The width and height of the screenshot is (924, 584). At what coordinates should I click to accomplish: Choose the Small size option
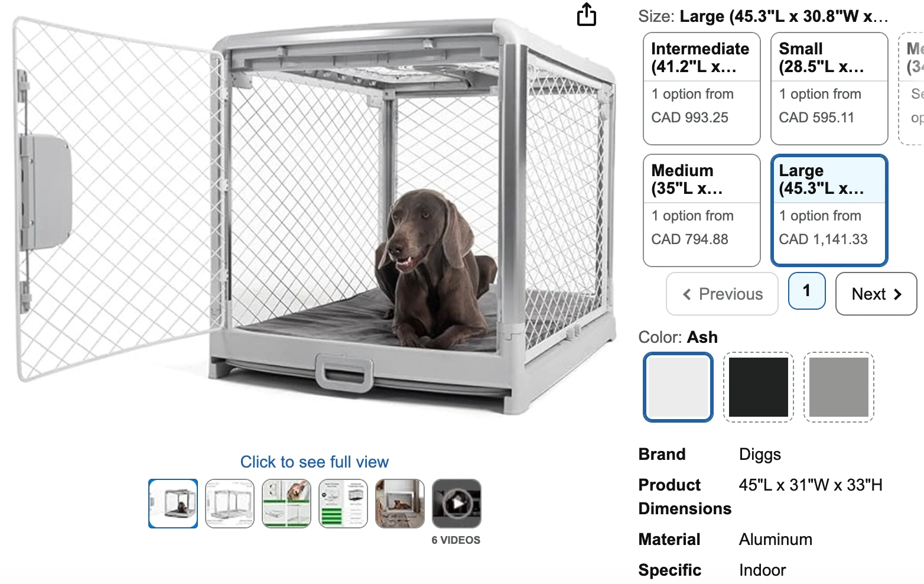(829, 89)
